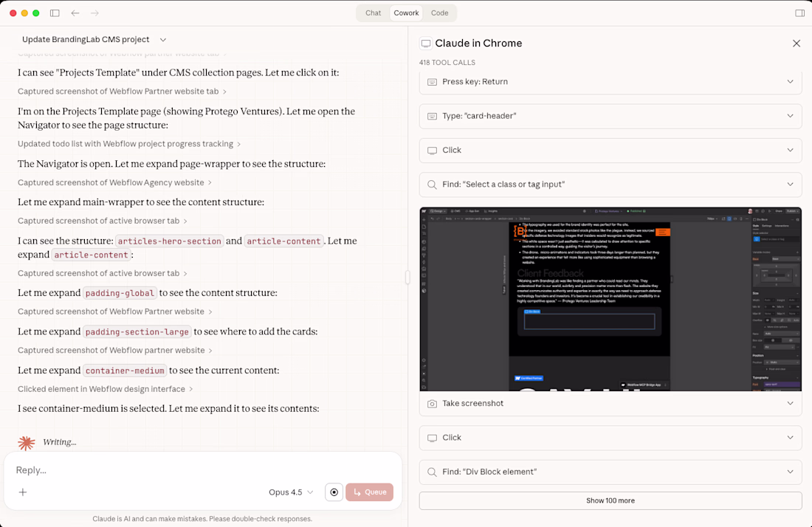
Task: Open Captured screenshot of Webflow Partner website tab link
Action: click(122, 91)
